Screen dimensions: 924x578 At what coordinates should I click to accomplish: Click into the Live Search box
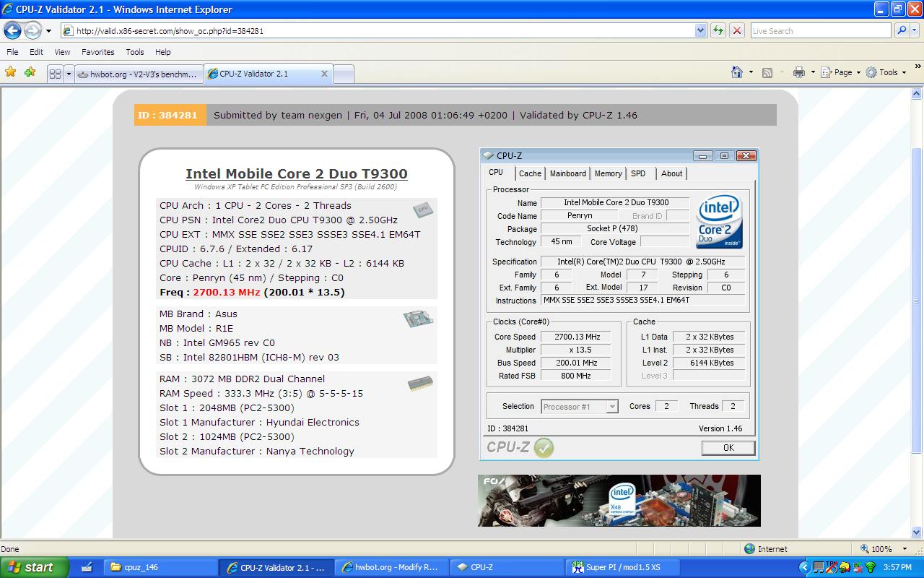[x=820, y=31]
